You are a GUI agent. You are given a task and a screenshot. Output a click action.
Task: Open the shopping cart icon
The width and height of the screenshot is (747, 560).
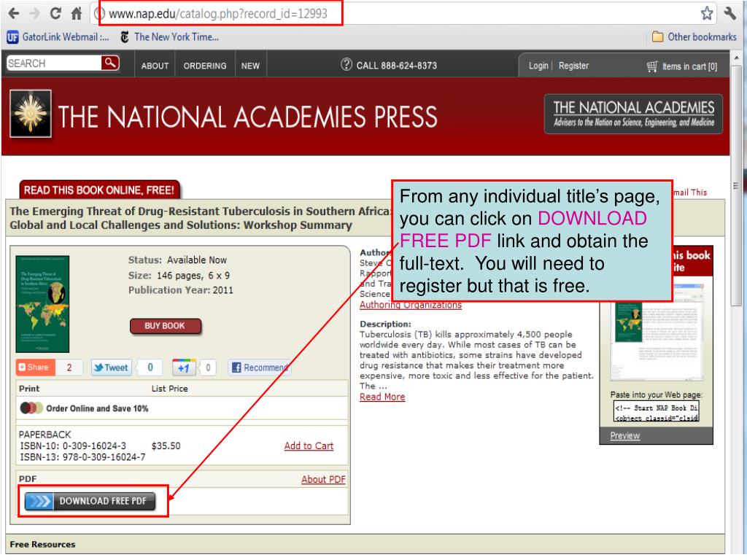[x=651, y=66]
